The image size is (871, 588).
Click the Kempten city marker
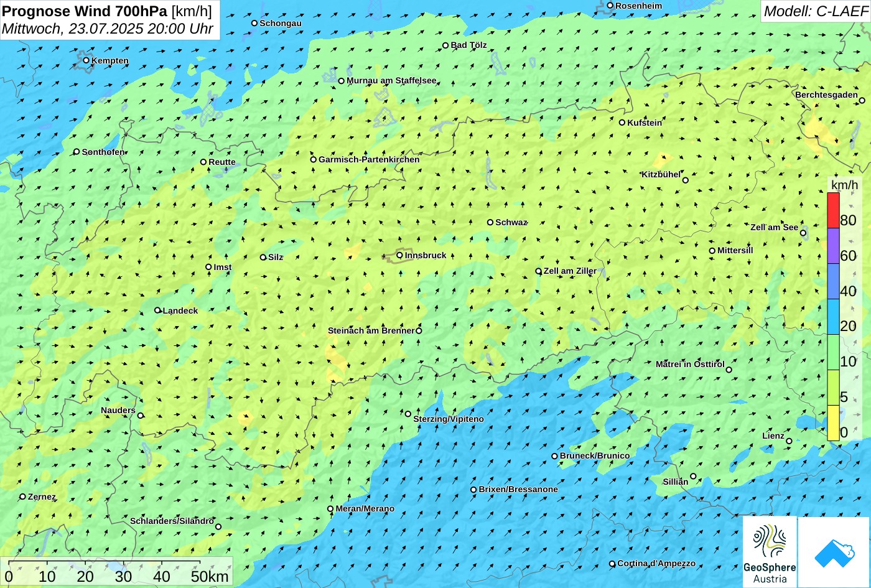click(x=86, y=60)
